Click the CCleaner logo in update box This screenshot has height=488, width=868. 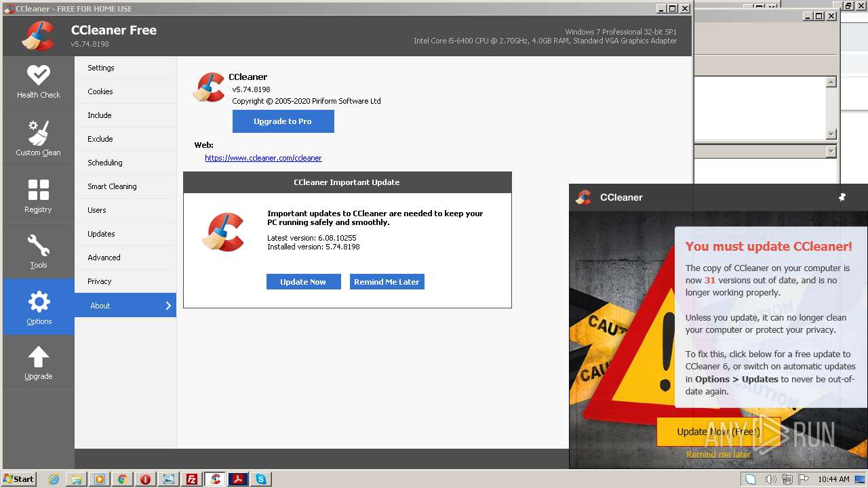click(223, 232)
